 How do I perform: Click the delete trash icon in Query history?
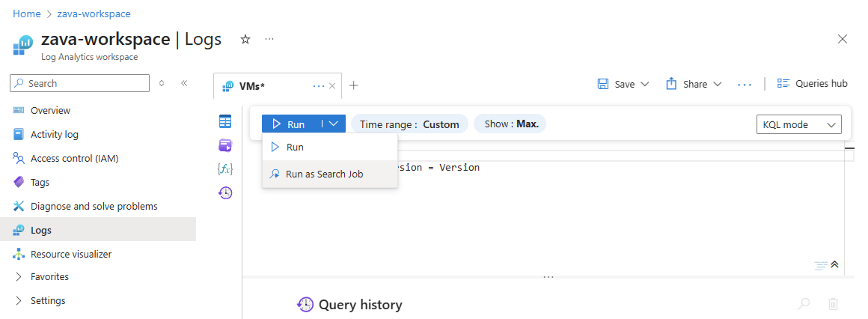click(x=833, y=304)
